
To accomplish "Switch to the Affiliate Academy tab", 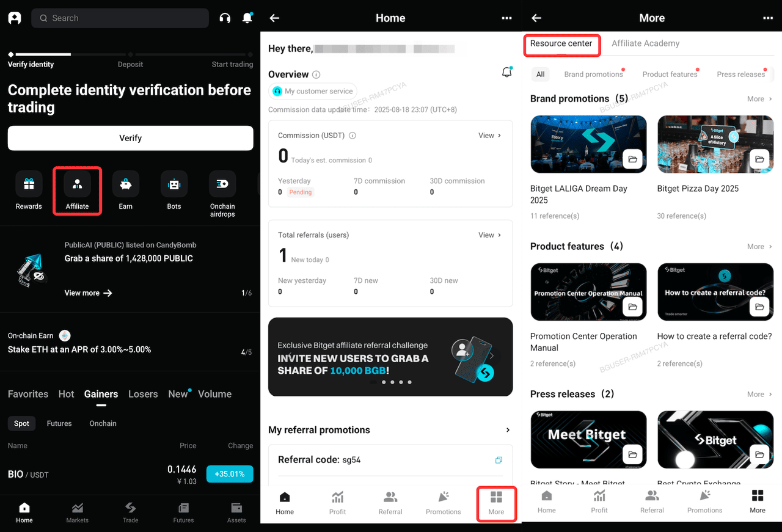I will [x=645, y=43].
